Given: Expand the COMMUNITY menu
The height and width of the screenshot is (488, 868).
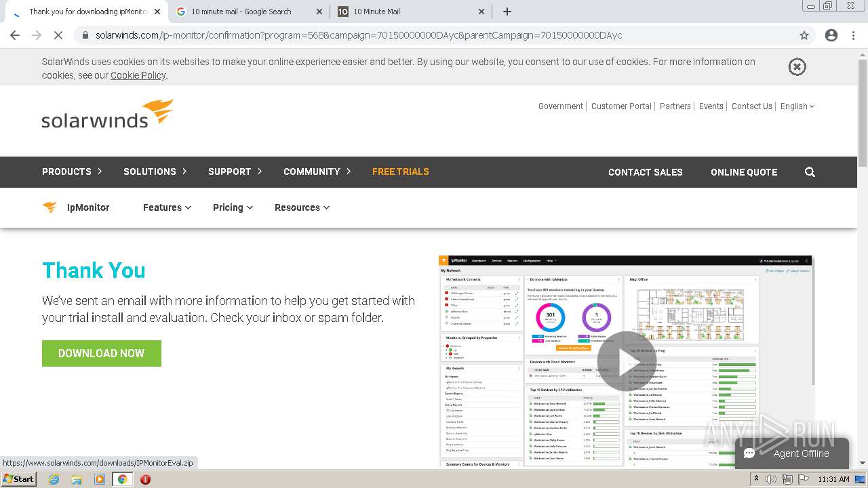Looking at the screenshot, I should 317,171.
